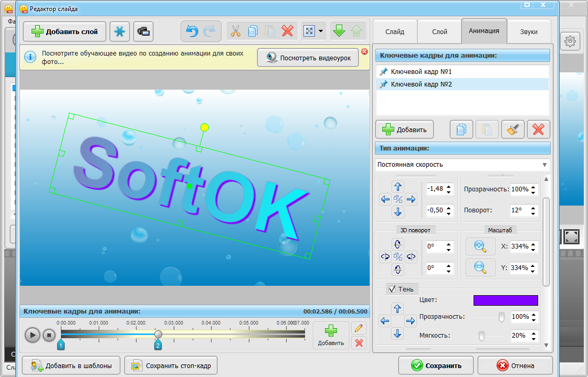
Task: Paste the keyframe parameters
Action: (487, 130)
